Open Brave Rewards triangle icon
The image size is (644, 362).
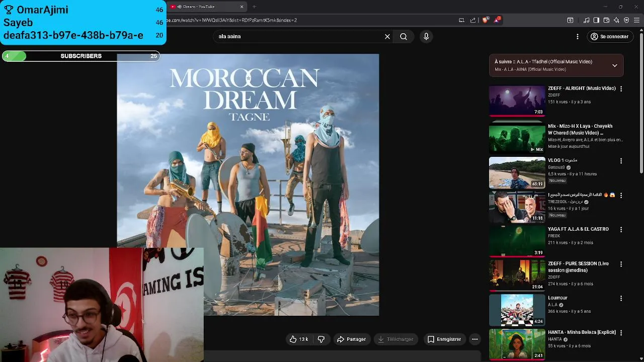(497, 20)
